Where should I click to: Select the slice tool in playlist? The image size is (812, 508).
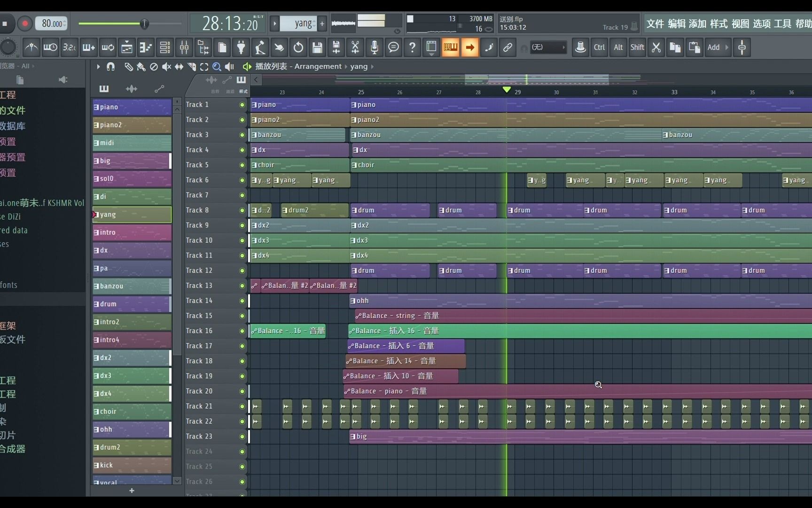192,67
